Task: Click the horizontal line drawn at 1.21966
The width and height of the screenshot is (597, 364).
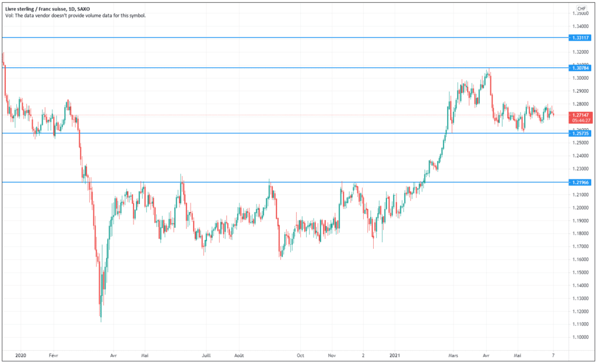Action: coord(285,182)
